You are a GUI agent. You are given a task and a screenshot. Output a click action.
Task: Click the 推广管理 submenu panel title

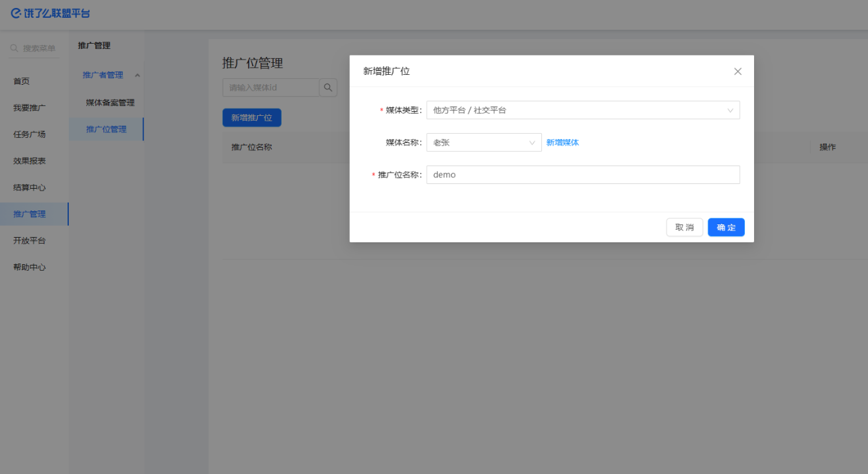[x=94, y=46]
